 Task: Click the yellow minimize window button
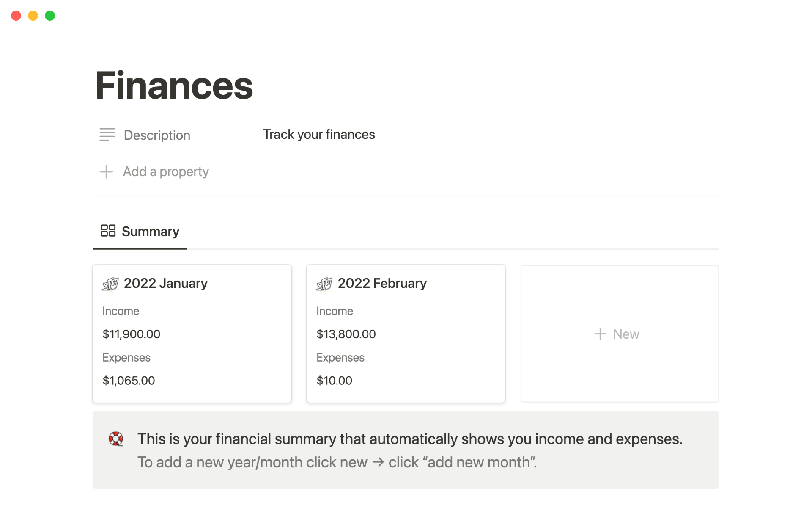(x=33, y=16)
